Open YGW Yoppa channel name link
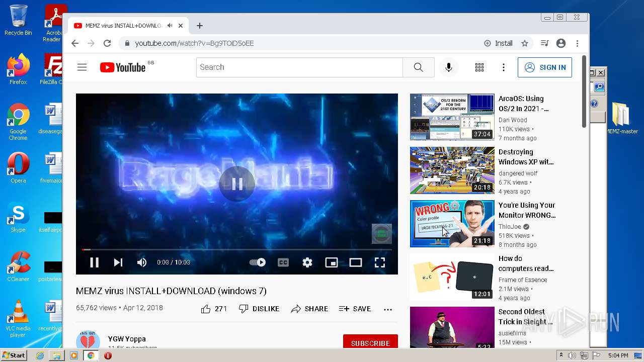Viewport: 644px width, 362px height. click(127, 339)
